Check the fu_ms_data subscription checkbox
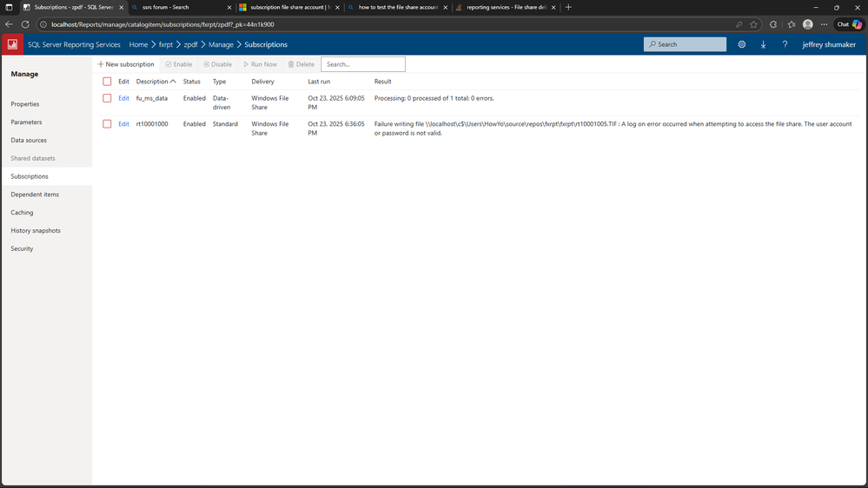 107,98
